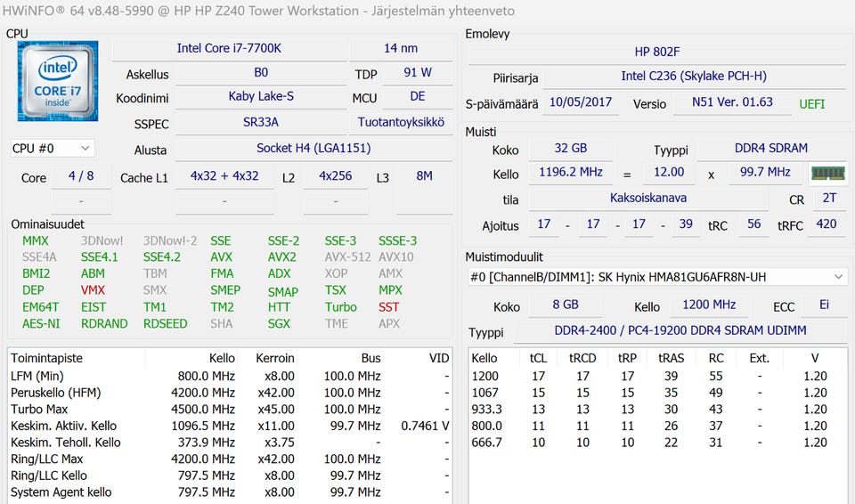Click the red SST feature flag
The width and height of the screenshot is (855, 504).
coord(389,307)
